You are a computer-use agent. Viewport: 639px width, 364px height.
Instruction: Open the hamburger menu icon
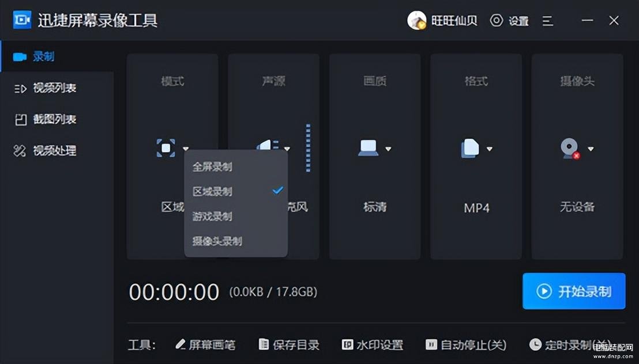coord(548,21)
